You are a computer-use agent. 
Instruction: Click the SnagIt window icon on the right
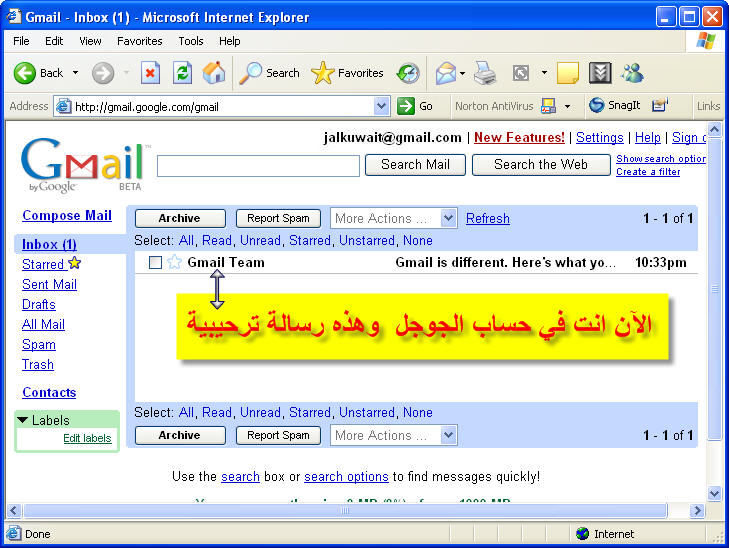[x=660, y=105]
